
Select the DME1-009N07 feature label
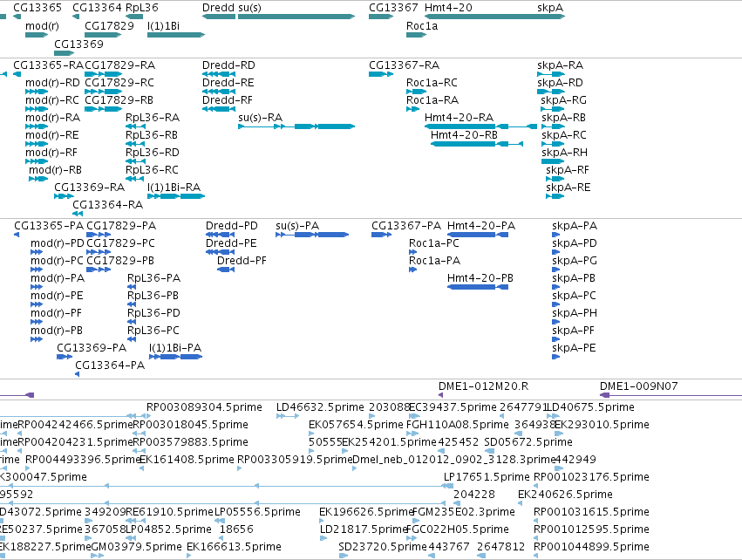tap(638, 386)
